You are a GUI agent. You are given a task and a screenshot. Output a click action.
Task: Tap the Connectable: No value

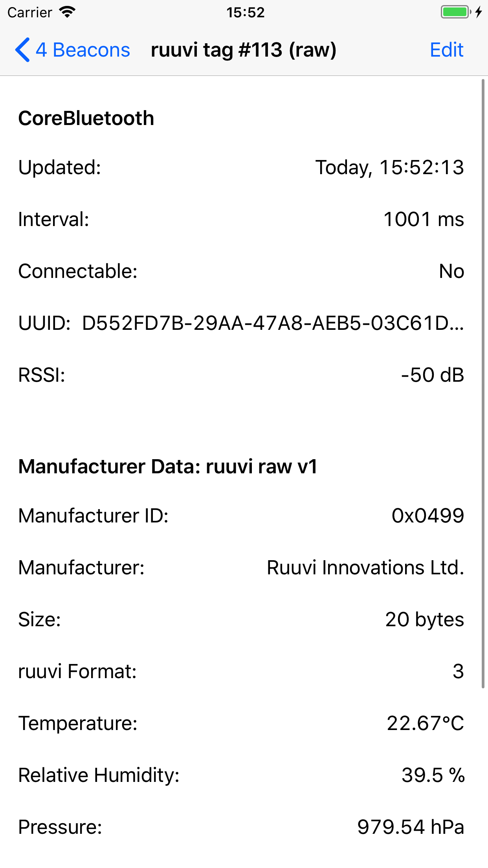(x=452, y=271)
